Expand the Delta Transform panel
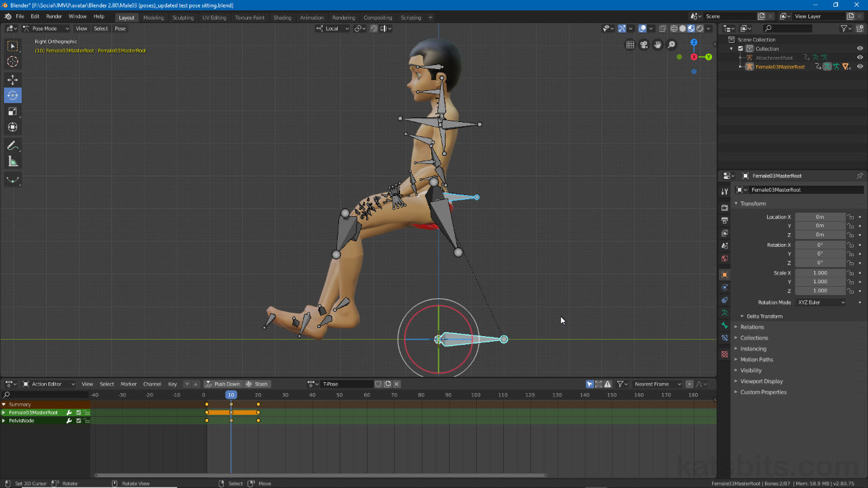Image resolution: width=868 pixels, height=488 pixels. (x=764, y=317)
